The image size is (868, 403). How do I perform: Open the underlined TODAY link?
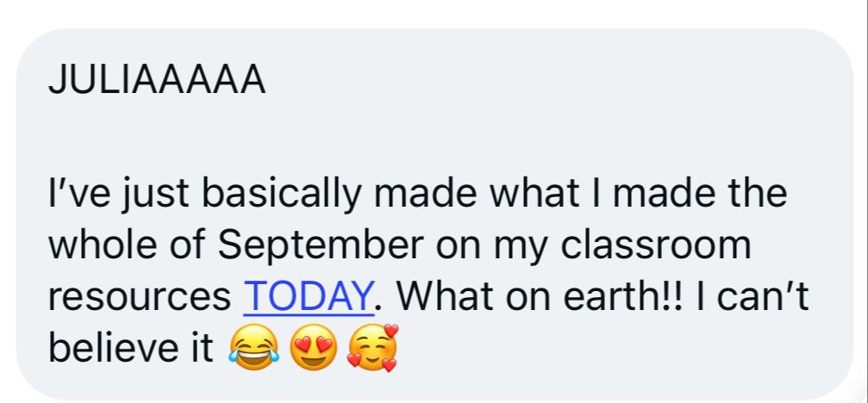[x=308, y=297]
